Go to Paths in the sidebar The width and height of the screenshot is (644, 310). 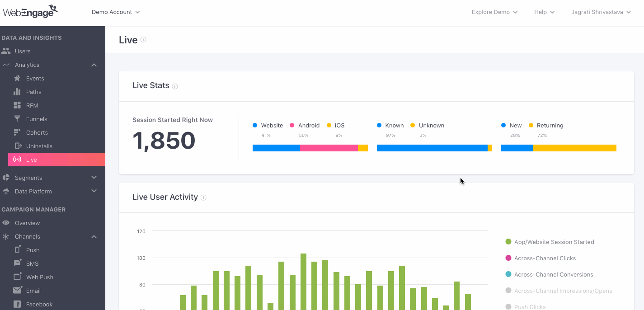33,92
